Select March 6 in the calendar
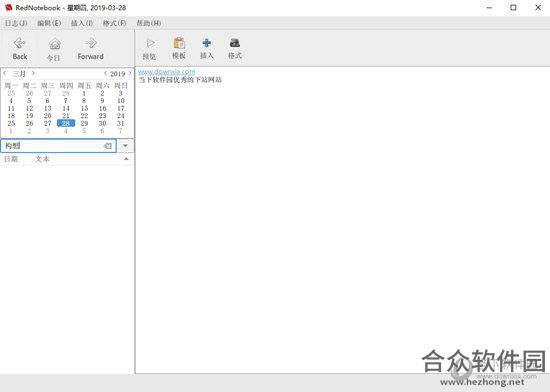550x392 pixels. tap(47, 101)
